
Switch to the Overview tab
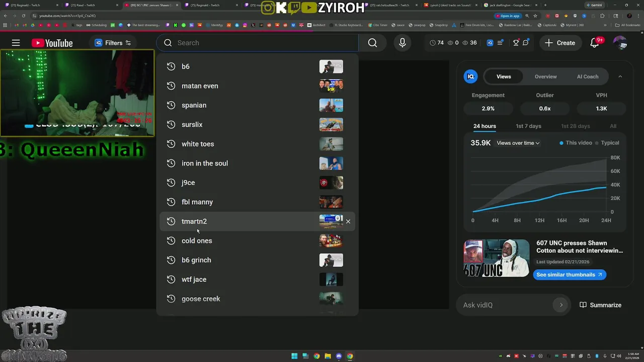[x=545, y=76]
